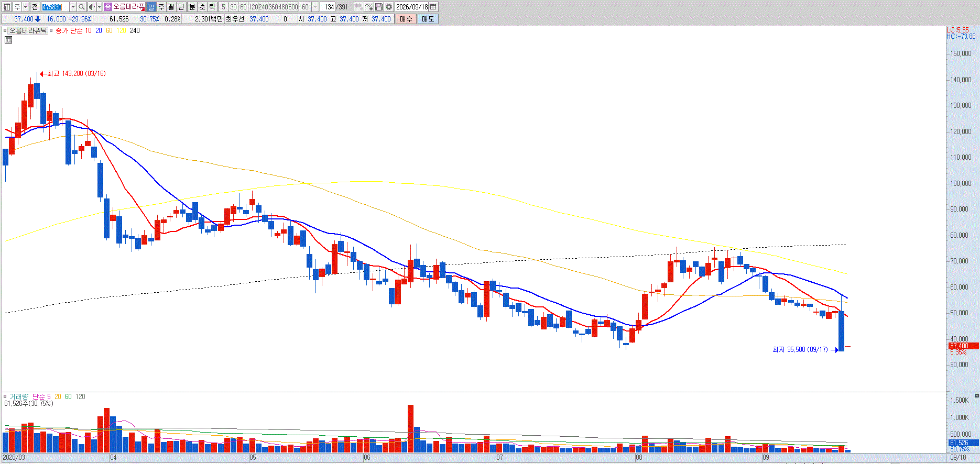The height and width of the screenshot is (464, 980).
Task: Click the speaker sound icon
Action: (92, 7)
